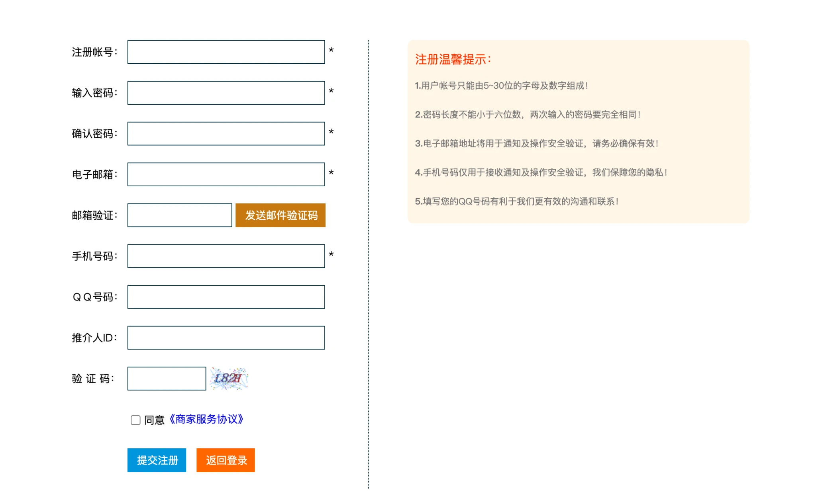This screenshot has width=816, height=504.
Task: Click the 推介人ID referrer field
Action: point(226,338)
